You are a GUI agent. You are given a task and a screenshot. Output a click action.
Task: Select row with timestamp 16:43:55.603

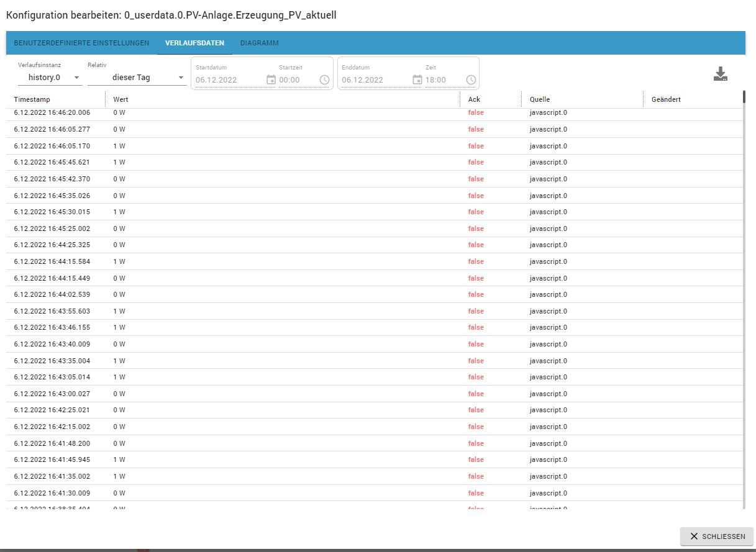pyautogui.click(x=375, y=311)
